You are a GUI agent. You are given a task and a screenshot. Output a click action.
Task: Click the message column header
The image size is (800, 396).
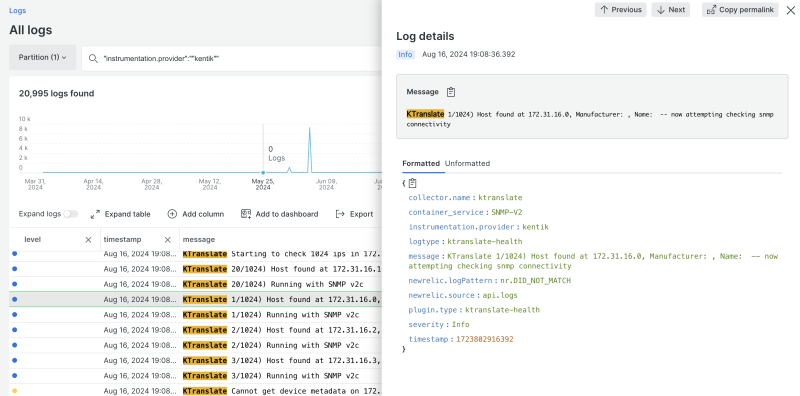click(x=199, y=240)
